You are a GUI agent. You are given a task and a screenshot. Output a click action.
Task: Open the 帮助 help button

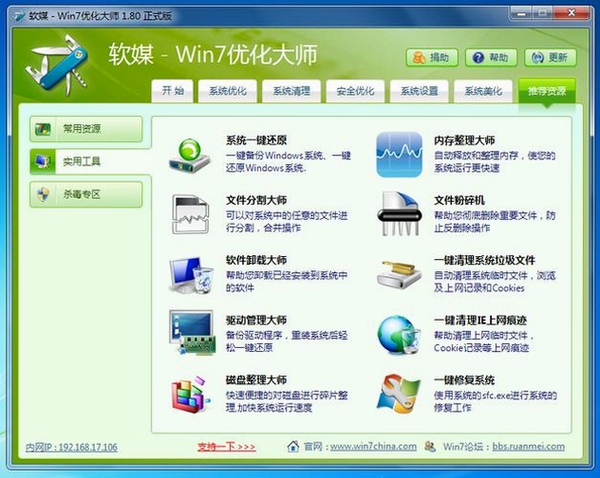point(491,58)
